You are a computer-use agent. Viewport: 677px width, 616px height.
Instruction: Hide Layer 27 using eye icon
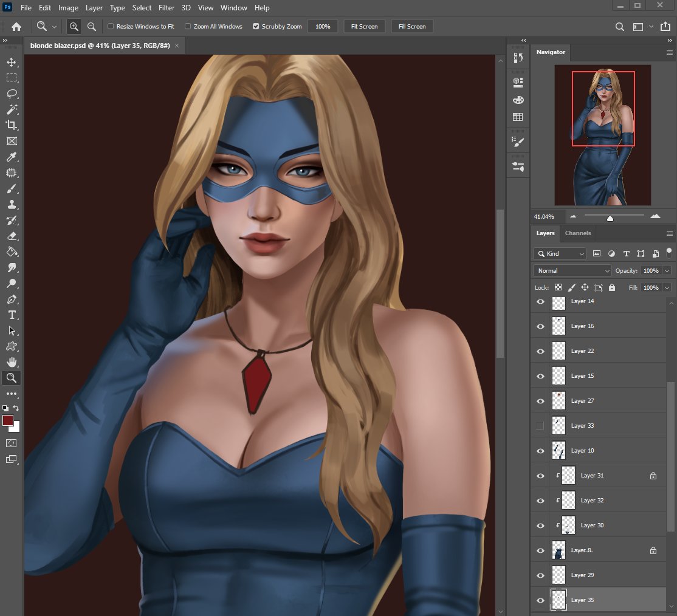click(x=540, y=401)
